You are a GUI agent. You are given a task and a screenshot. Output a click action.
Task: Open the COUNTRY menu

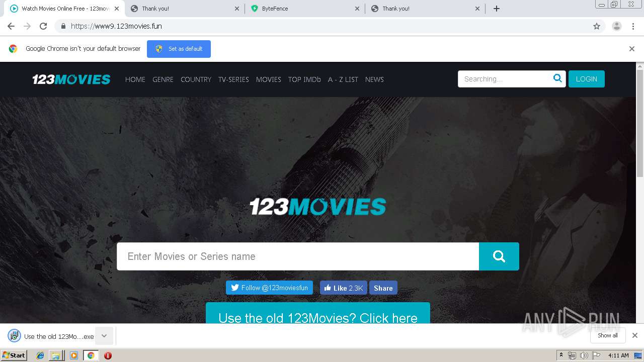pos(196,79)
